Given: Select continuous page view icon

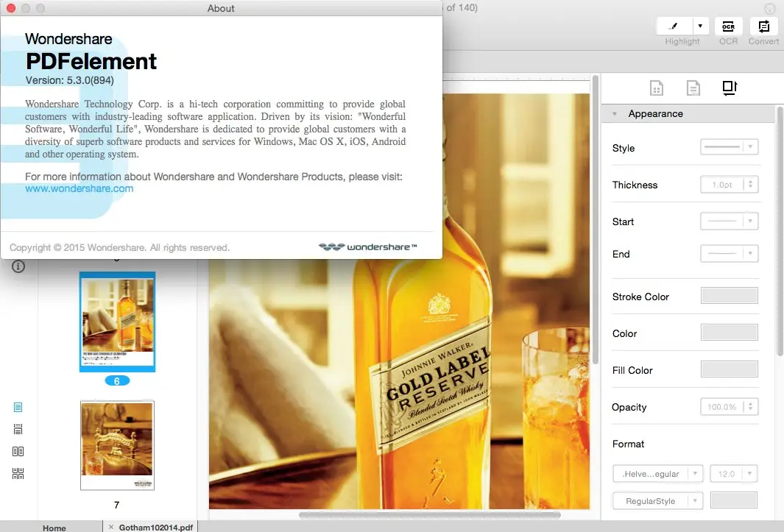Looking at the screenshot, I should 18,430.
